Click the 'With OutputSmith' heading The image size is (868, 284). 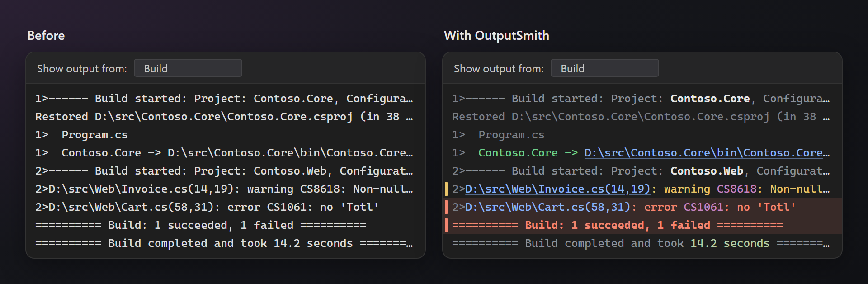pos(496,36)
